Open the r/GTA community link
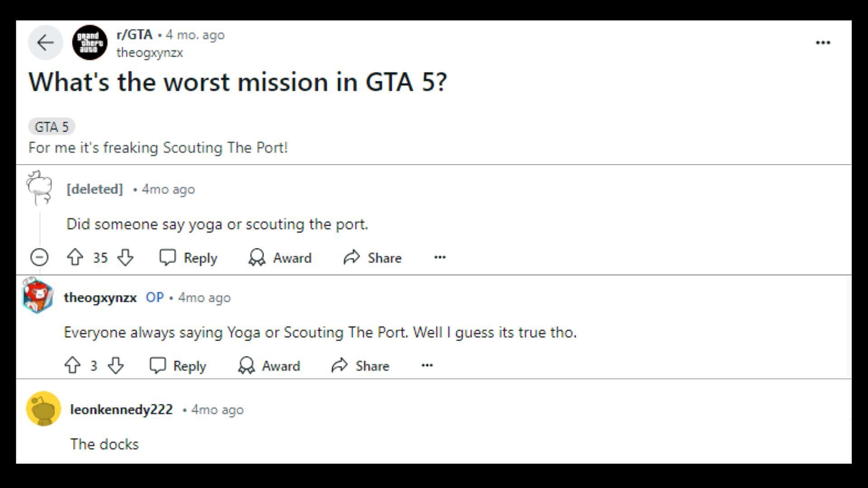This screenshot has height=488, width=868. pos(134,35)
